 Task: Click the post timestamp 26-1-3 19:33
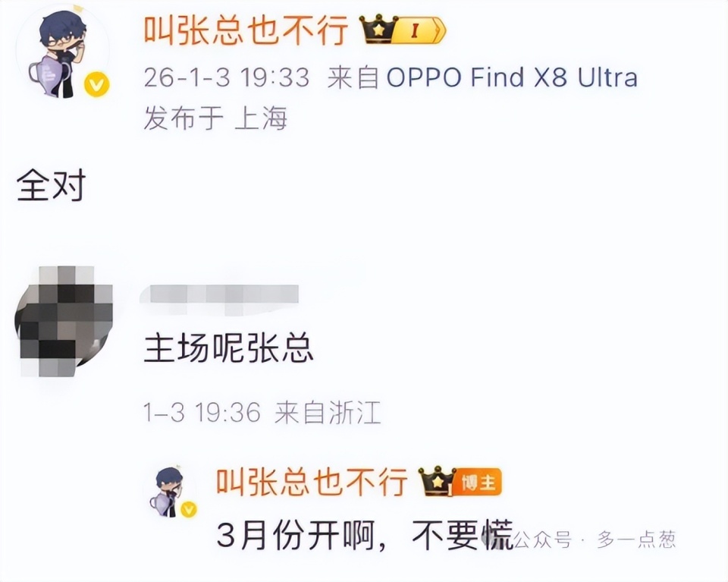(227, 77)
